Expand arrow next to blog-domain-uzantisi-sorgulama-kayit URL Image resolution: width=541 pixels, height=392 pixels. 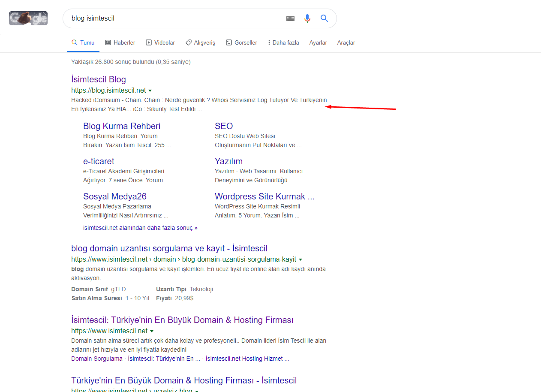[301, 259]
